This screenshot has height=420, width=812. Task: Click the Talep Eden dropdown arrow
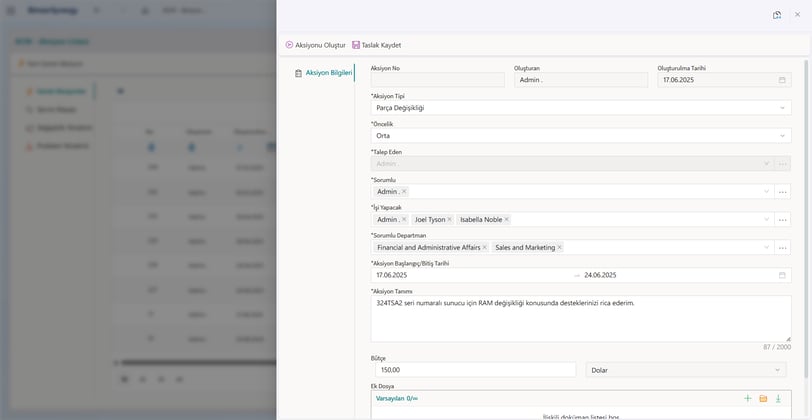[767, 164]
